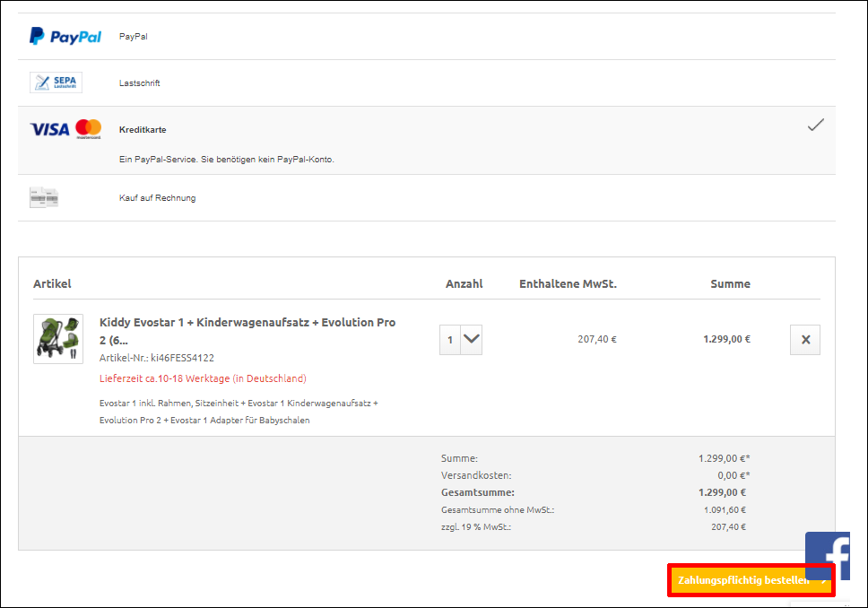This screenshot has width=868, height=608.
Task: Click Gesamtsumme ohne MwSt. label
Action: coord(498,510)
